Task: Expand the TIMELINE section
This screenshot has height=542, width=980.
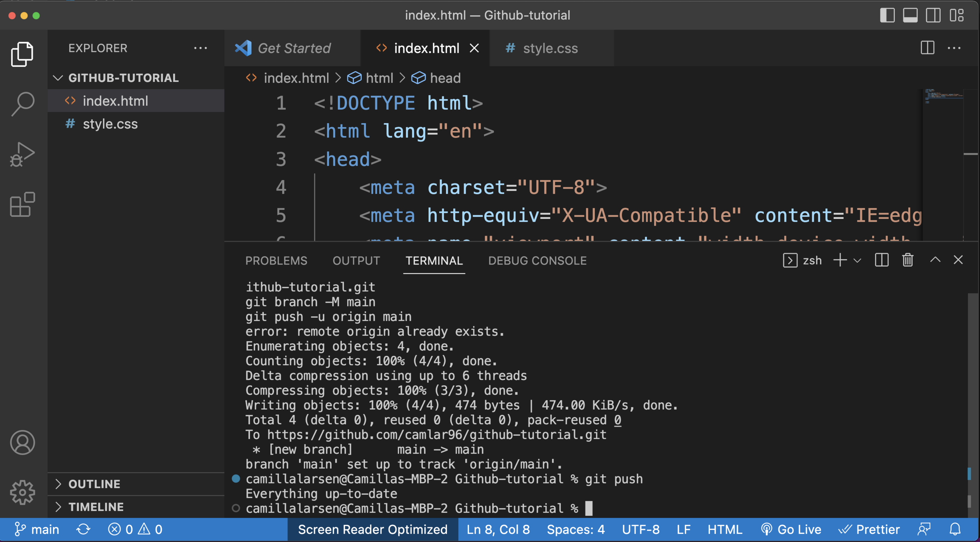Action: (x=96, y=507)
